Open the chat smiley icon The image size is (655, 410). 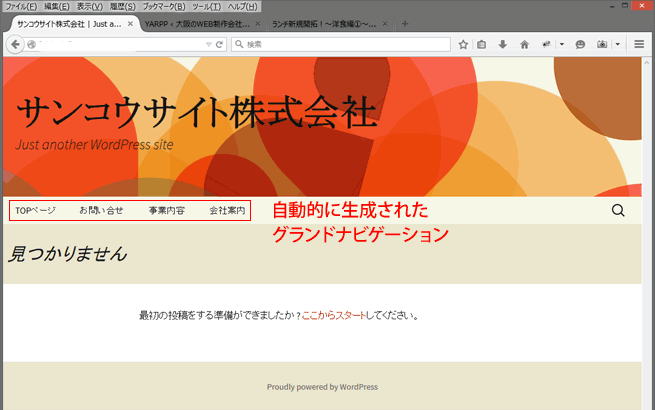tap(580, 44)
